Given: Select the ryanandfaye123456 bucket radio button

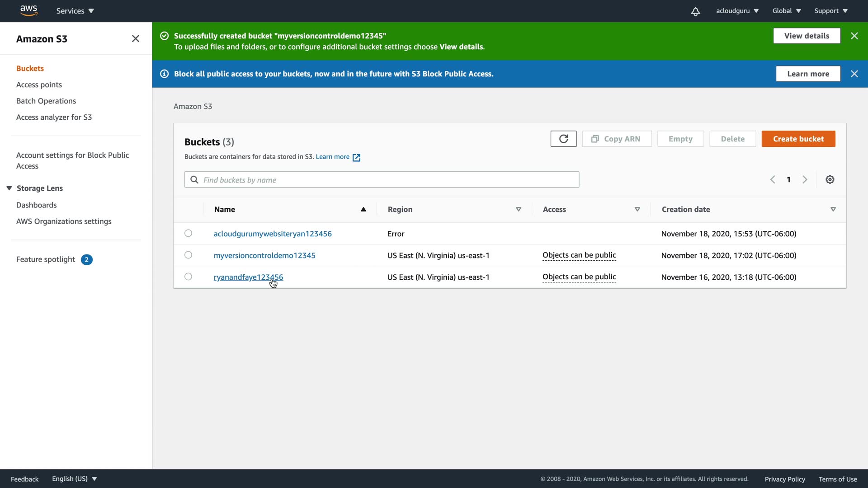Looking at the screenshot, I should point(188,277).
